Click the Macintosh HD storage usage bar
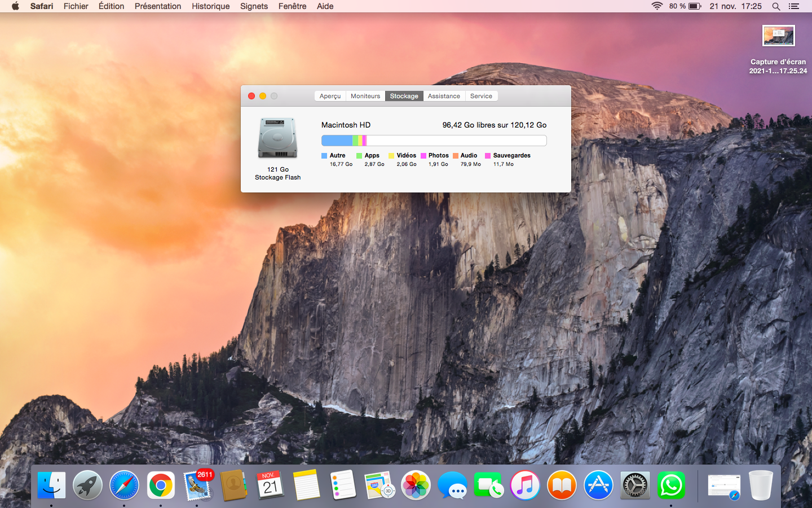Image resolution: width=812 pixels, height=508 pixels. click(434, 141)
